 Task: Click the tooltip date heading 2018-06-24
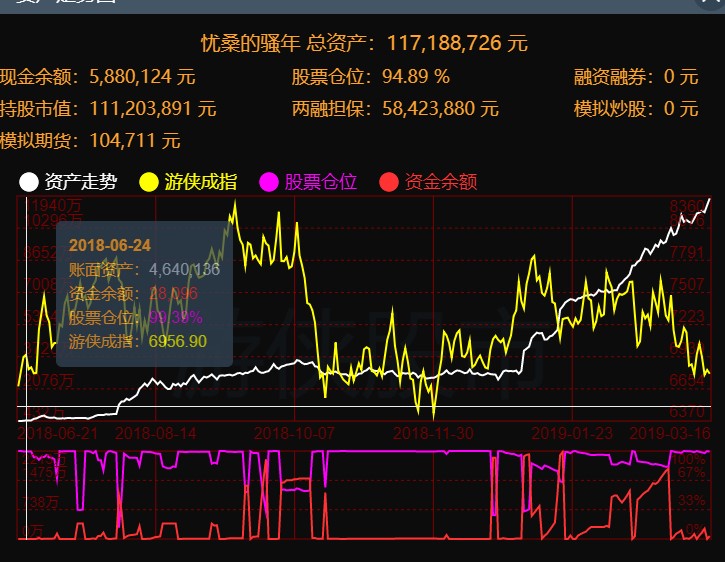tap(111, 246)
